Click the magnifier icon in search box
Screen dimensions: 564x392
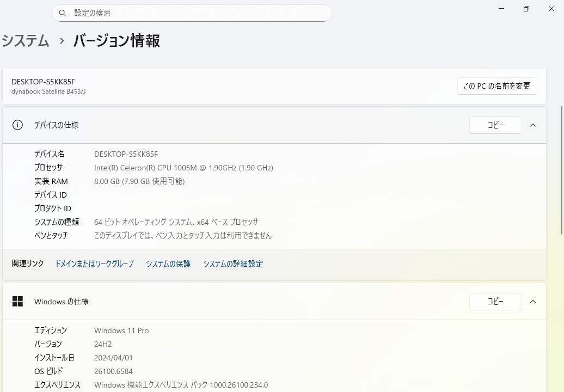pyautogui.click(x=63, y=13)
